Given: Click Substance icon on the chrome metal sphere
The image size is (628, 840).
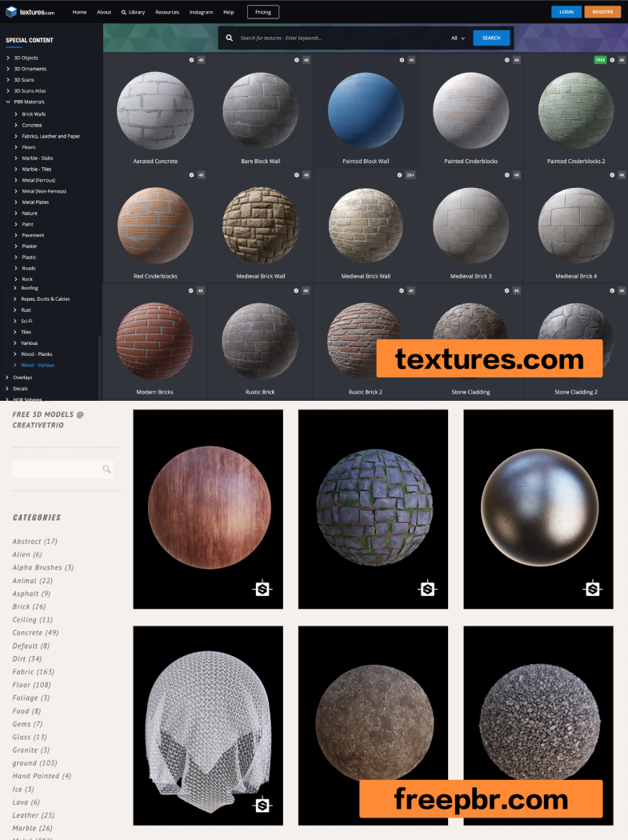Looking at the screenshot, I should click(593, 589).
